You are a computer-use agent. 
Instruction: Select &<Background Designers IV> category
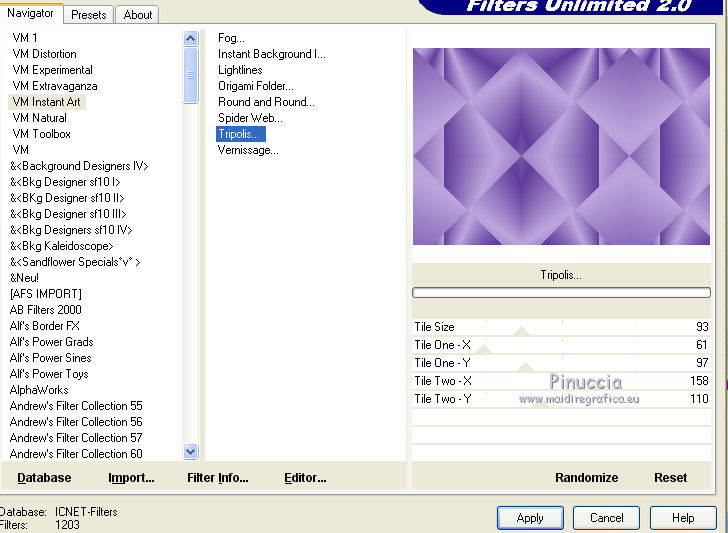click(79, 166)
